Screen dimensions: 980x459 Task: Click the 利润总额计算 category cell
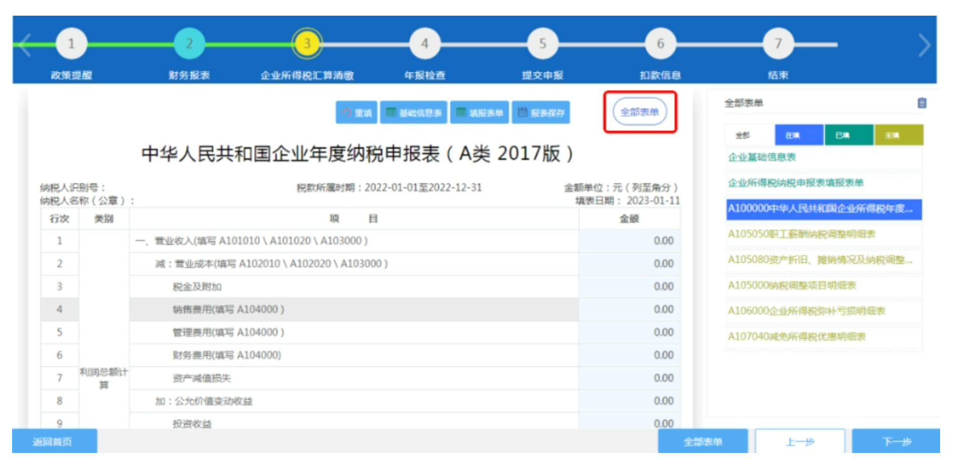tap(104, 379)
